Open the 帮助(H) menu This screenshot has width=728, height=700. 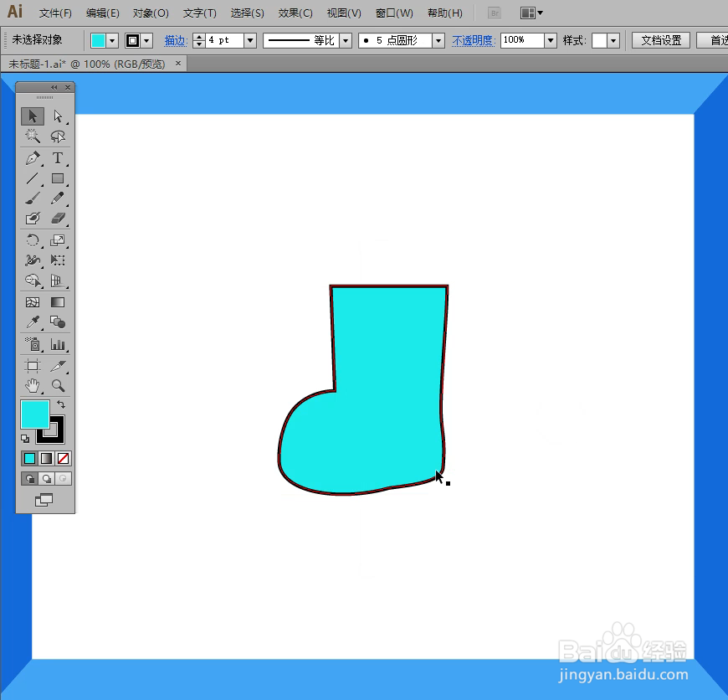tap(445, 13)
